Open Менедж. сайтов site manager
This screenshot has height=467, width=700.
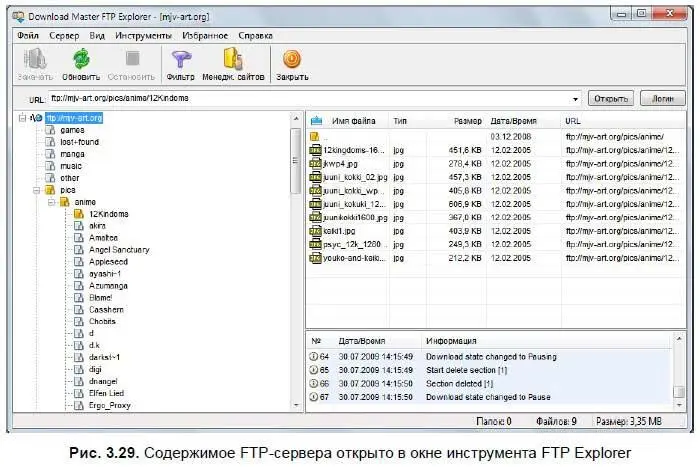231,60
